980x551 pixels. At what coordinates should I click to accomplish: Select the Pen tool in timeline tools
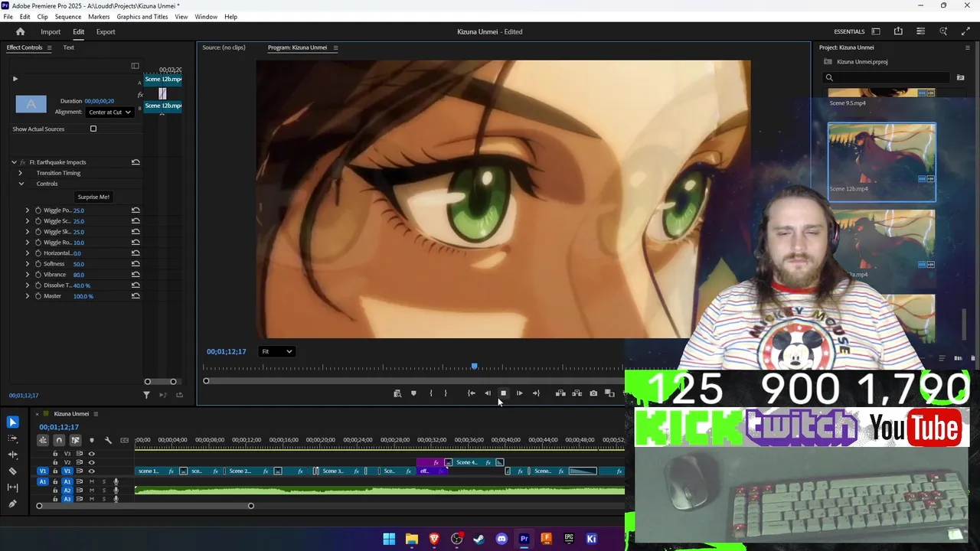(x=12, y=504)
